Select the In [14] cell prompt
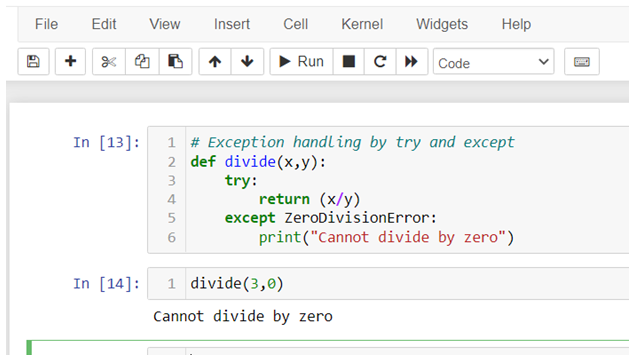The width and height of the screenshot is (638, 363). click(x=106, y=284)
